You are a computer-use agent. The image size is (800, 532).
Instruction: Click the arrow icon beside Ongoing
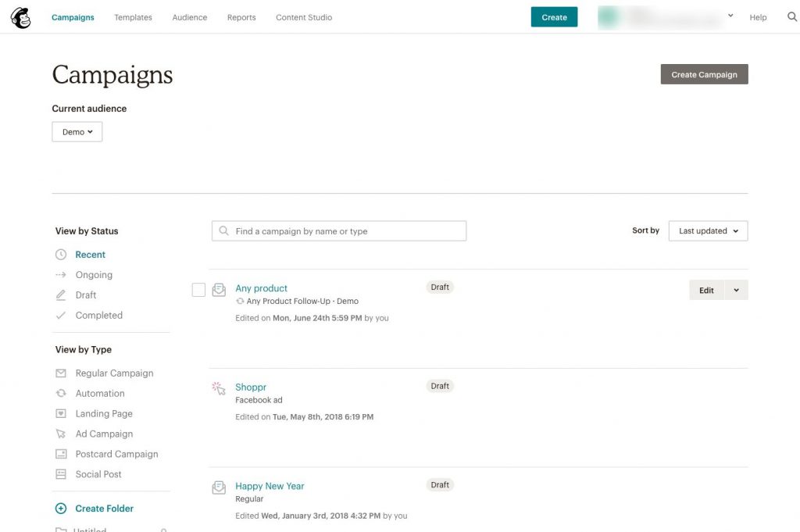[61, 275]
